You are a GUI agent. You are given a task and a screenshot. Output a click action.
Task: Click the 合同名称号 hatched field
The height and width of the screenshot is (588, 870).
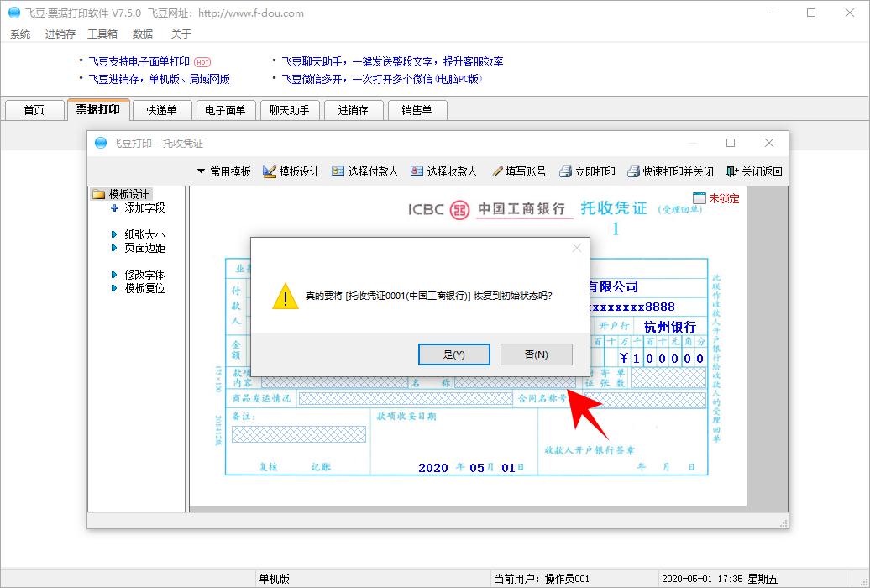coord(645,399)
